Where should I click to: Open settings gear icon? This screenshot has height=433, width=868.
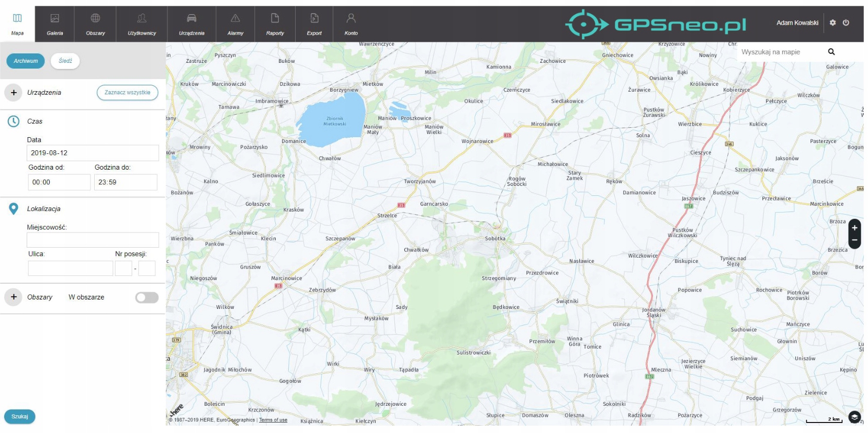tap(832, 23)
